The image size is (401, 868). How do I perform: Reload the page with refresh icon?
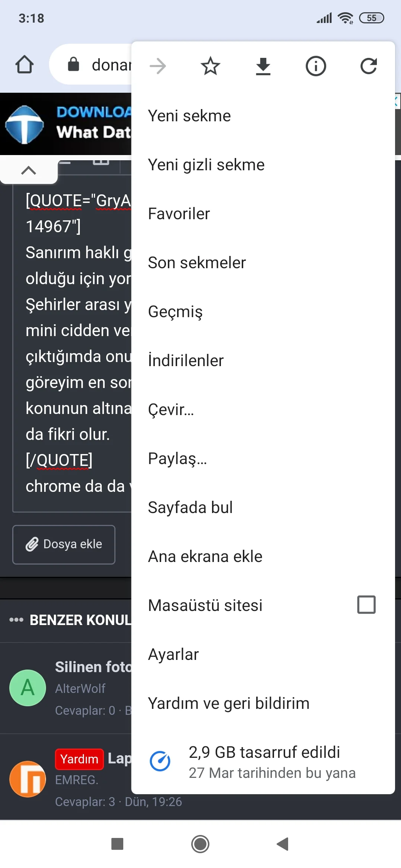(x=369, y=66)
